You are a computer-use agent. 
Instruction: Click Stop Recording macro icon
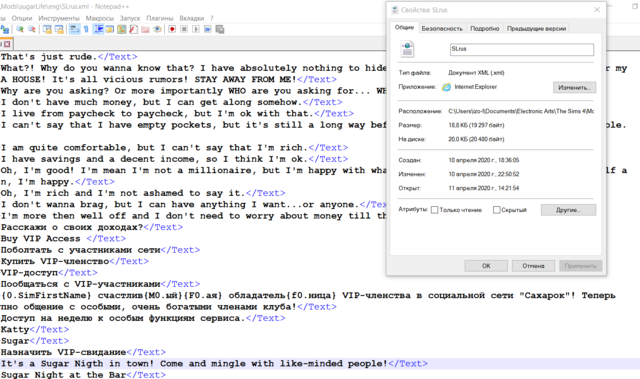(x=184, y=29)
